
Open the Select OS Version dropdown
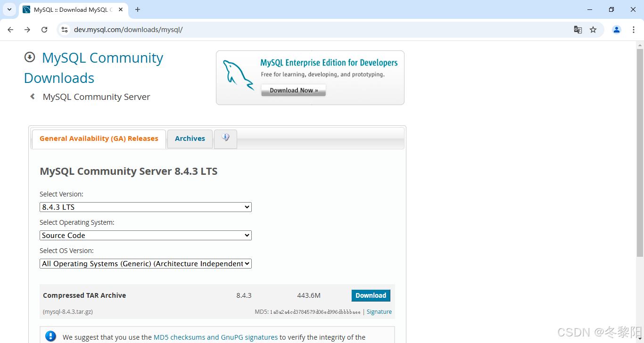(146, 263)
